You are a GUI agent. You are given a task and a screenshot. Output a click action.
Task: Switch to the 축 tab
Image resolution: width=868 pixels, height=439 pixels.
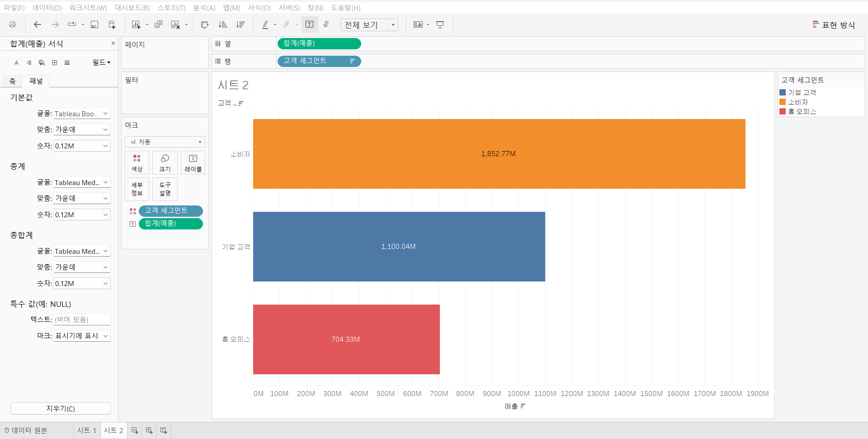13,81
